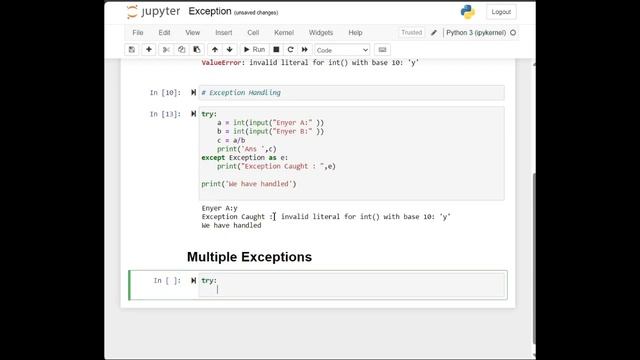Open the Insert menu
Screen dimensions: 640x360
[x=223, y=33]
